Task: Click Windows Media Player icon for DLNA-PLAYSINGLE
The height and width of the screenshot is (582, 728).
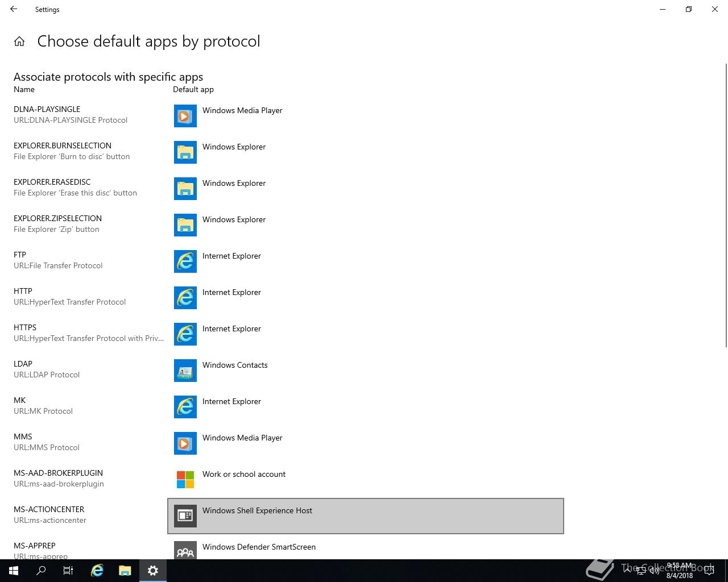Action: [x=185, y=116]
